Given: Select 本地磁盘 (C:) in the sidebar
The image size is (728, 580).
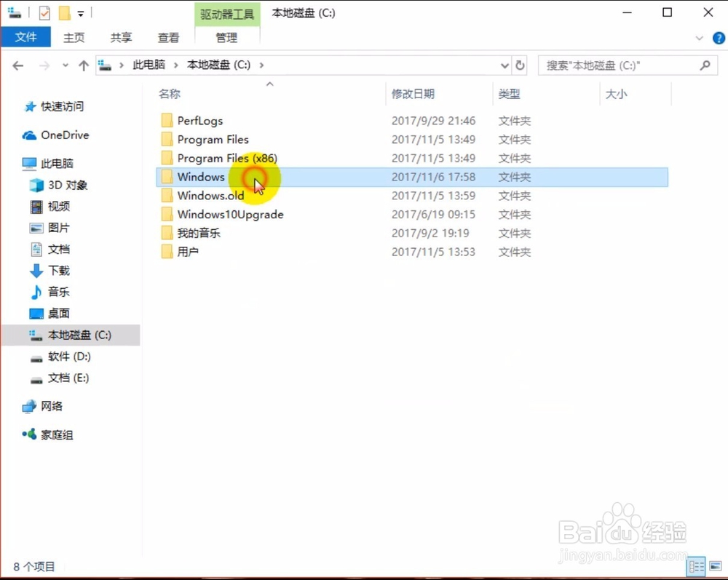Looking at the screenshot, I should [x=71, y=335].
